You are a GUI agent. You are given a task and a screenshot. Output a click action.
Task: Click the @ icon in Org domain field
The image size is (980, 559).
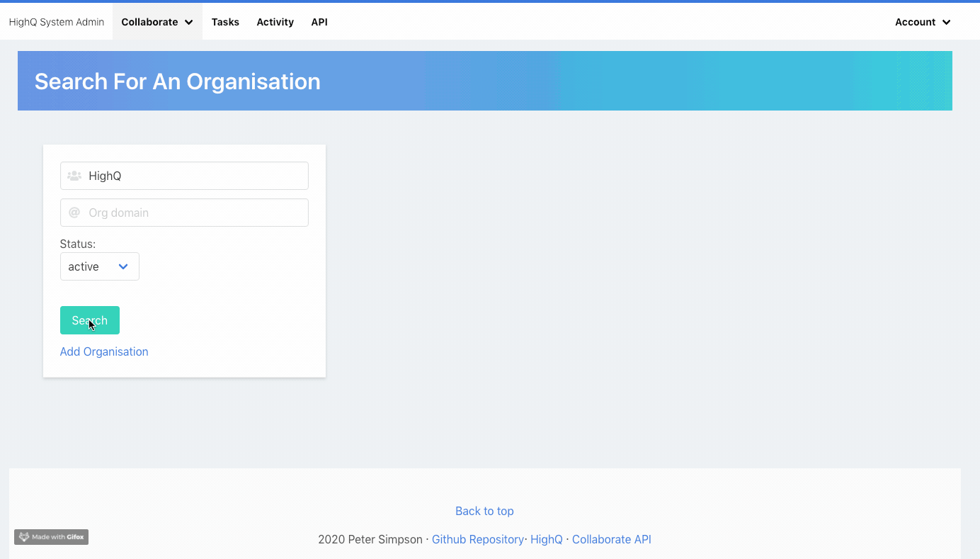click(74, 213)
